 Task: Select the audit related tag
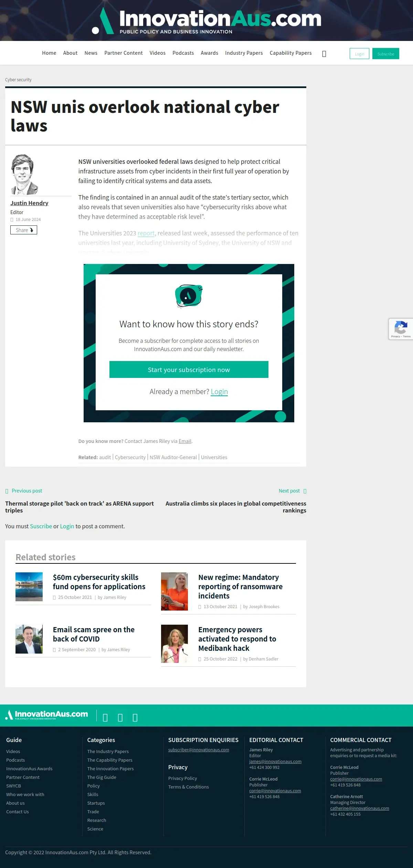105,457
